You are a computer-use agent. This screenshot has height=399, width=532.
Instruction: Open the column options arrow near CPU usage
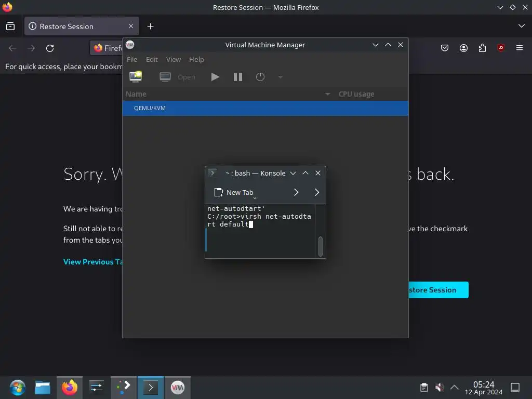coord(327,94)
